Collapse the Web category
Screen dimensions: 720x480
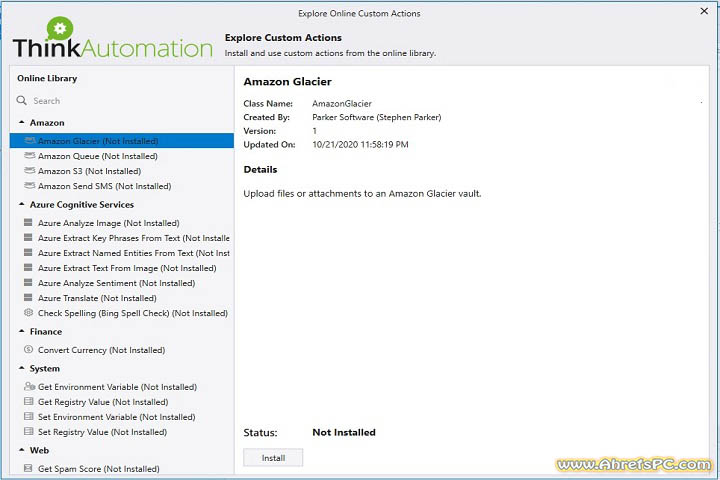(x=22, y=450)
